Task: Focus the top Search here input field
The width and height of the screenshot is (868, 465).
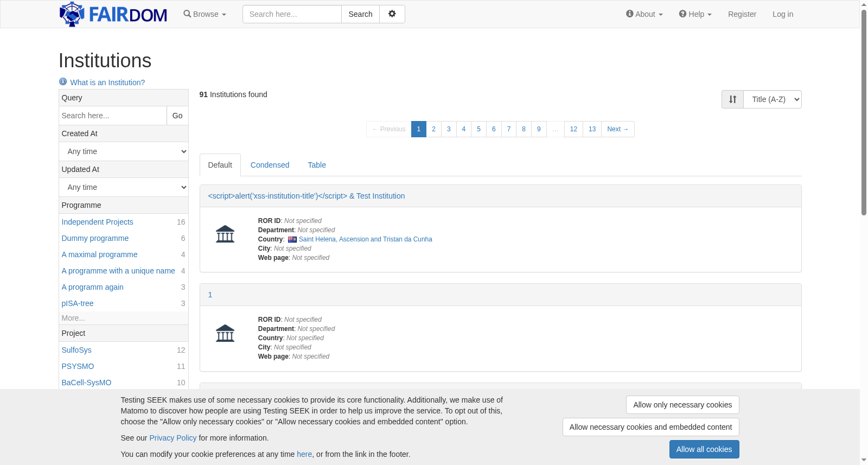Action: pyautogui.click(x=292, y=14)
